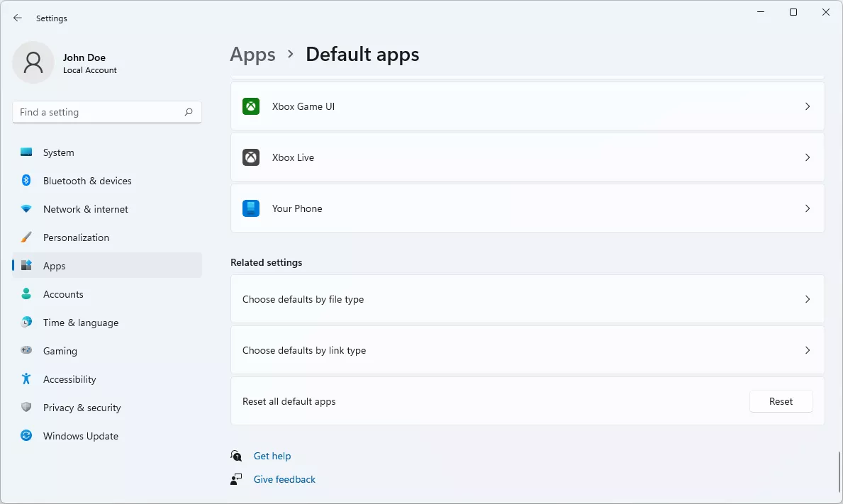This screenshot has height=504, width=843.
Task: Click the Find a setting field
Action: (107, 112)
